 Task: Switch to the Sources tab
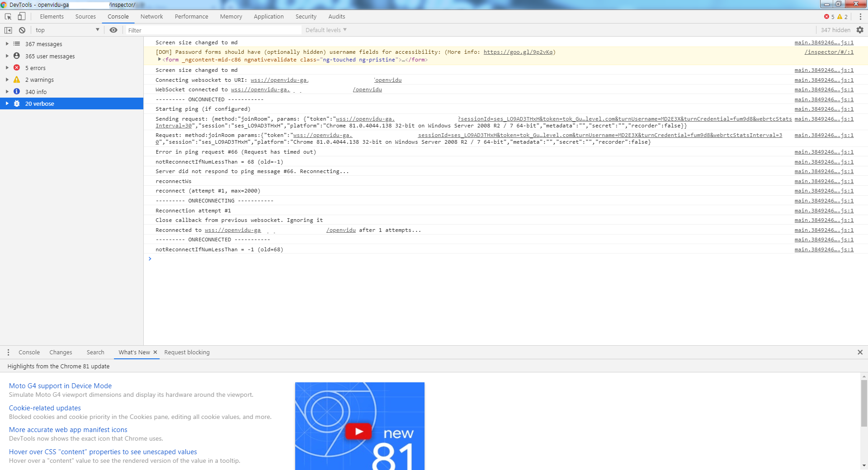[x=85, y=17]
